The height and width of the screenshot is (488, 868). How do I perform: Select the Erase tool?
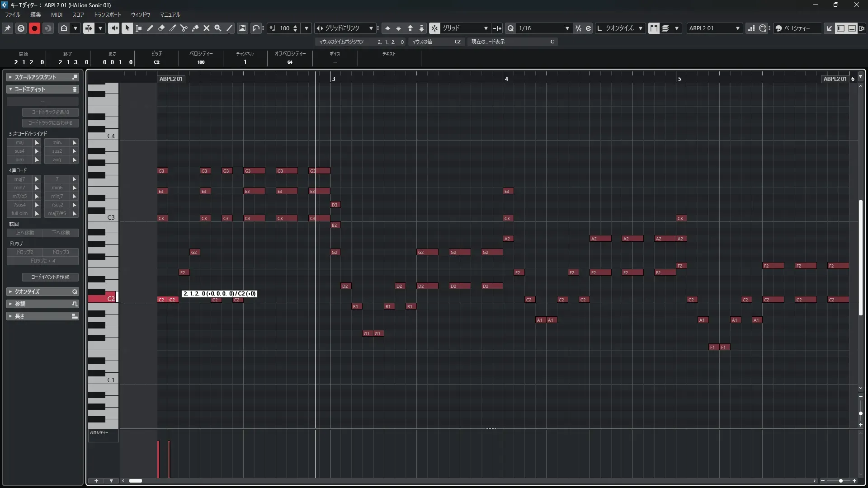[x=161, y=28]
